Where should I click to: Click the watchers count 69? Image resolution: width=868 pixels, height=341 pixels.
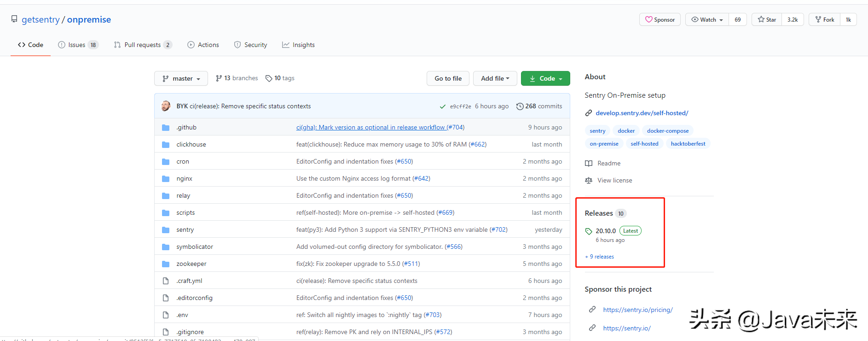[737, 19]
